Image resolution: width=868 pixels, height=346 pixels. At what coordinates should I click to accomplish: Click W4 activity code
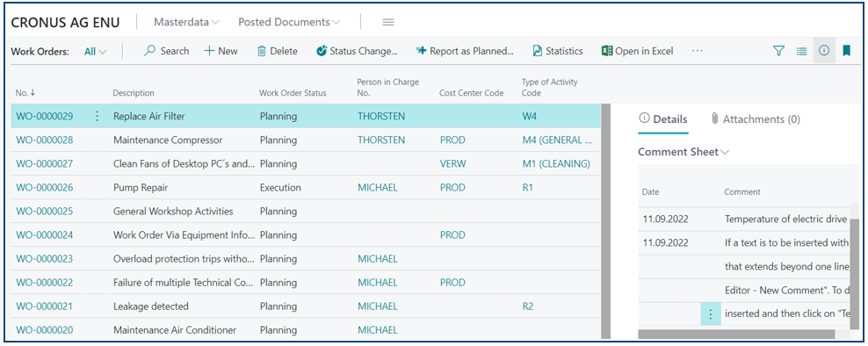pos(530,116)
